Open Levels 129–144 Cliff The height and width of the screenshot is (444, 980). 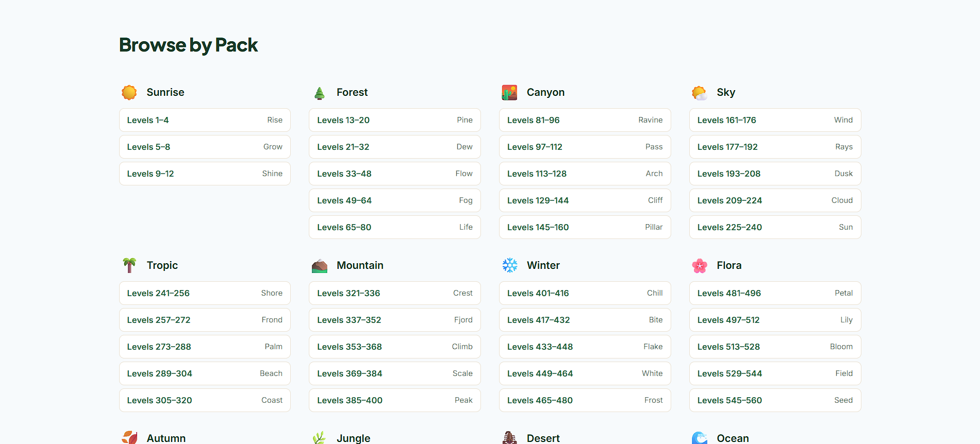click(585, 200)
